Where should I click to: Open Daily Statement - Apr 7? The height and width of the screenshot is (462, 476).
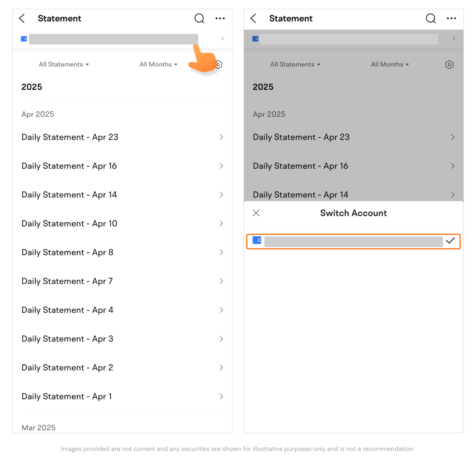67,281
